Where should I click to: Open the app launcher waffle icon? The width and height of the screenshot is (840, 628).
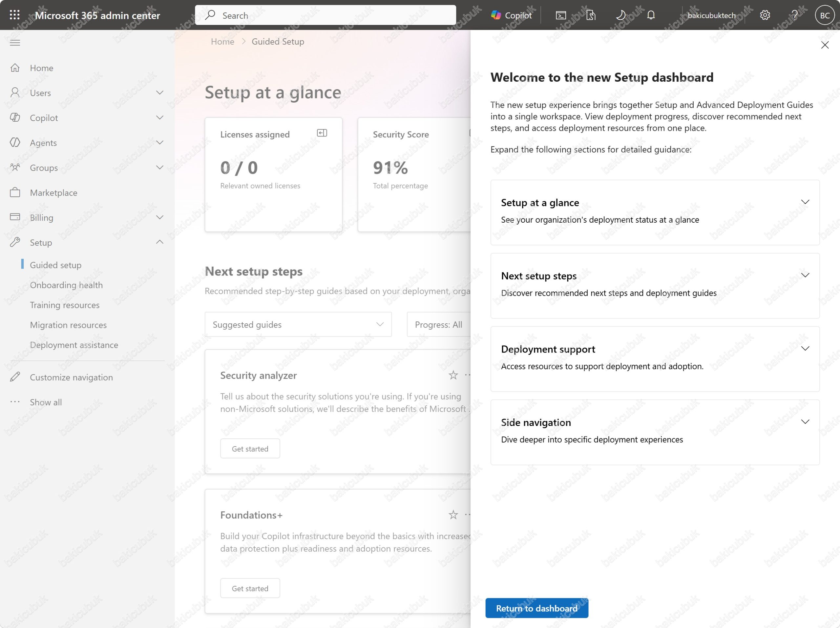(x=14, y=15)
